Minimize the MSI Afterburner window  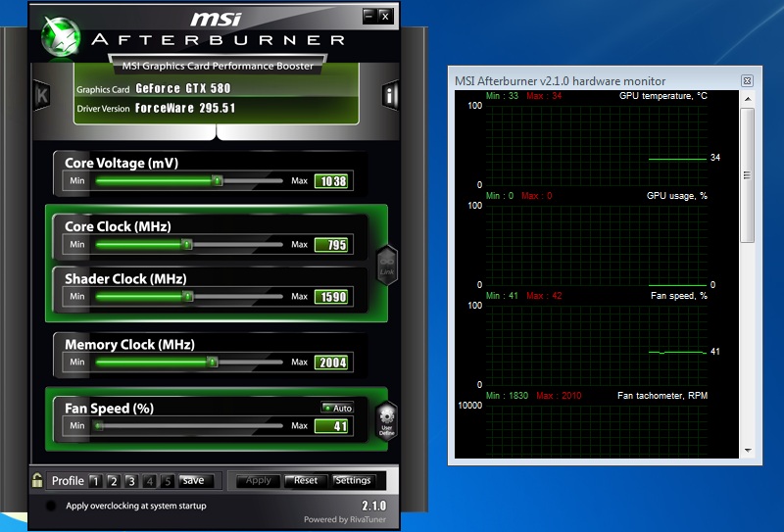click(369, 16)
